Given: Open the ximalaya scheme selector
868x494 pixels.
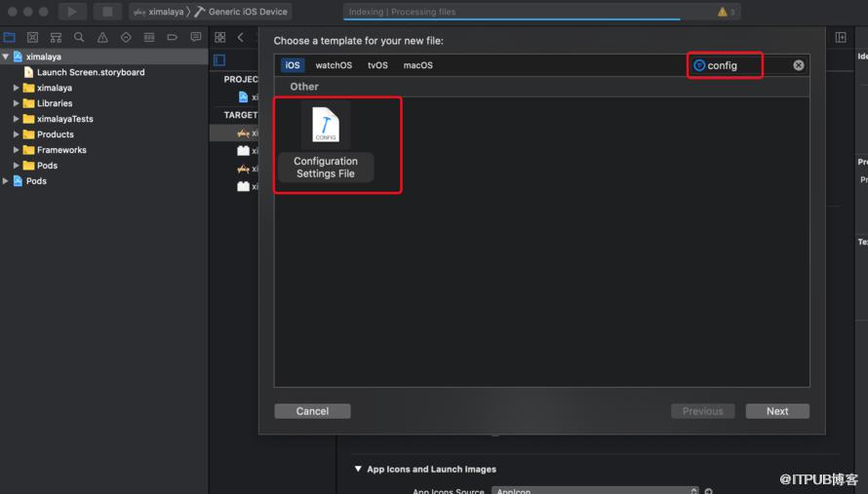Looking at the screenshot, I should click(159, 12).
